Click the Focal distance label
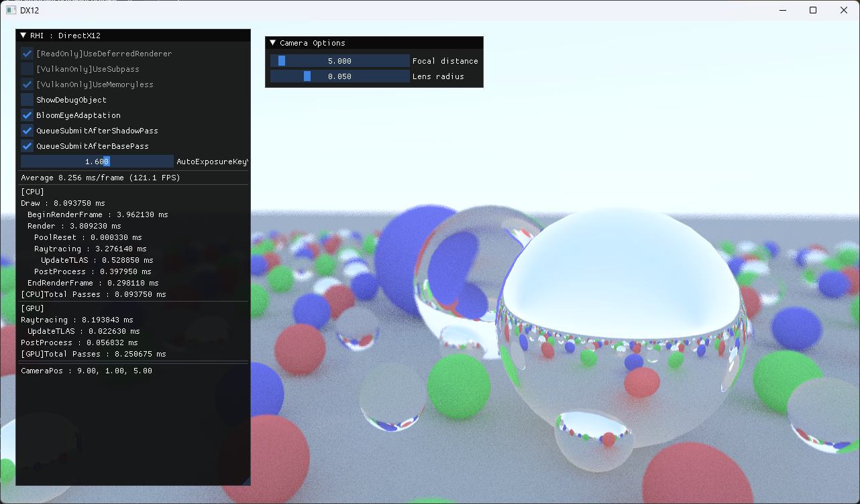 [445, 61]
